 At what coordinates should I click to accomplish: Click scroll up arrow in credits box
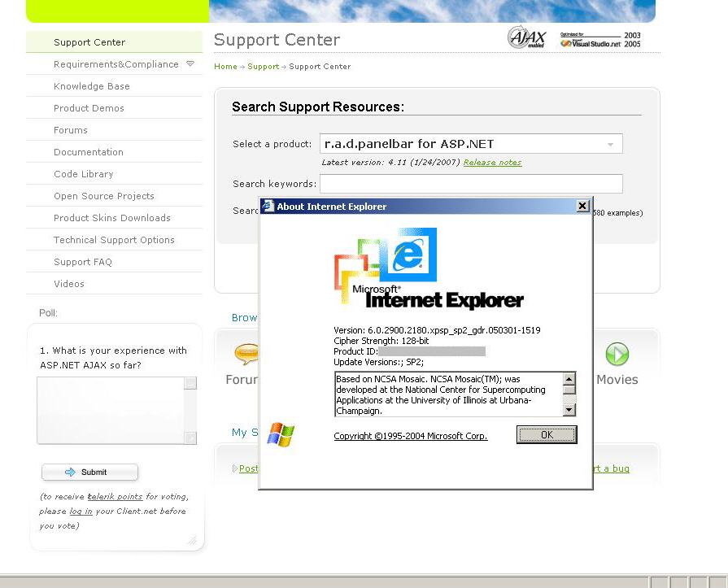569,379
